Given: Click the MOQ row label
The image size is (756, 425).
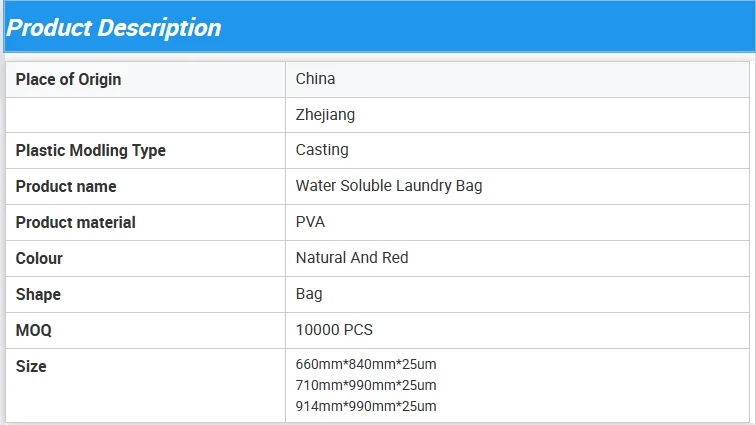Looking at the screenshot, I should 33,331.
